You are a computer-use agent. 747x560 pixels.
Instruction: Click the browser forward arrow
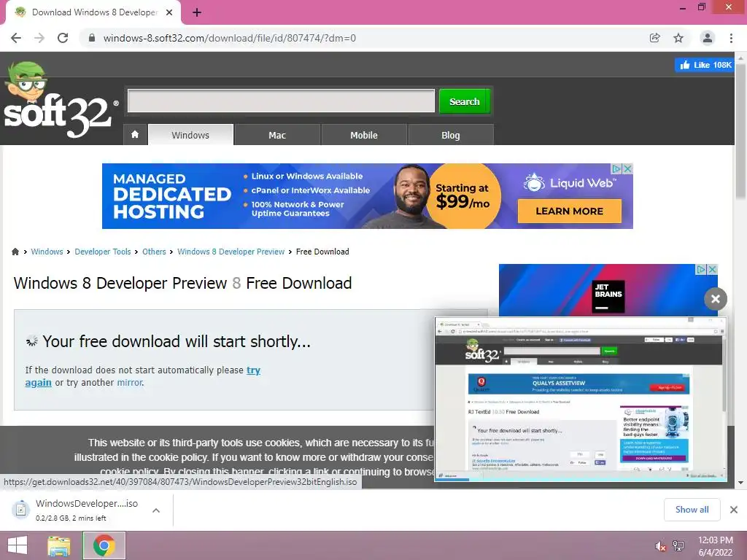coord(39,38)
